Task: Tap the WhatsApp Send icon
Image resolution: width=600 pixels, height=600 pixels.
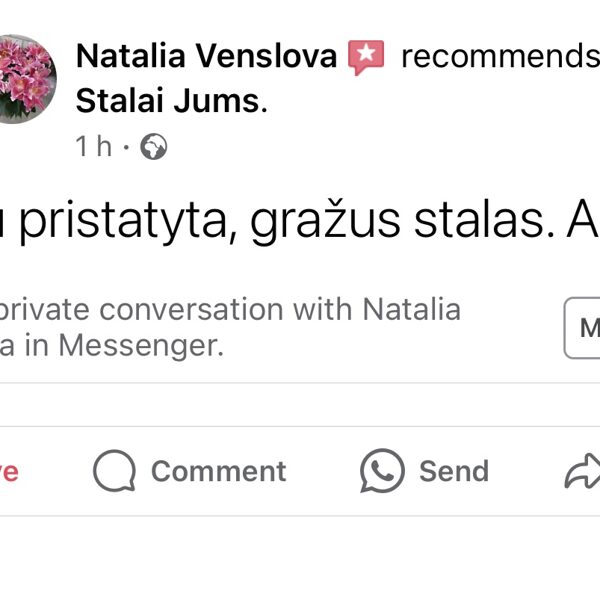Action: (382, 471)
